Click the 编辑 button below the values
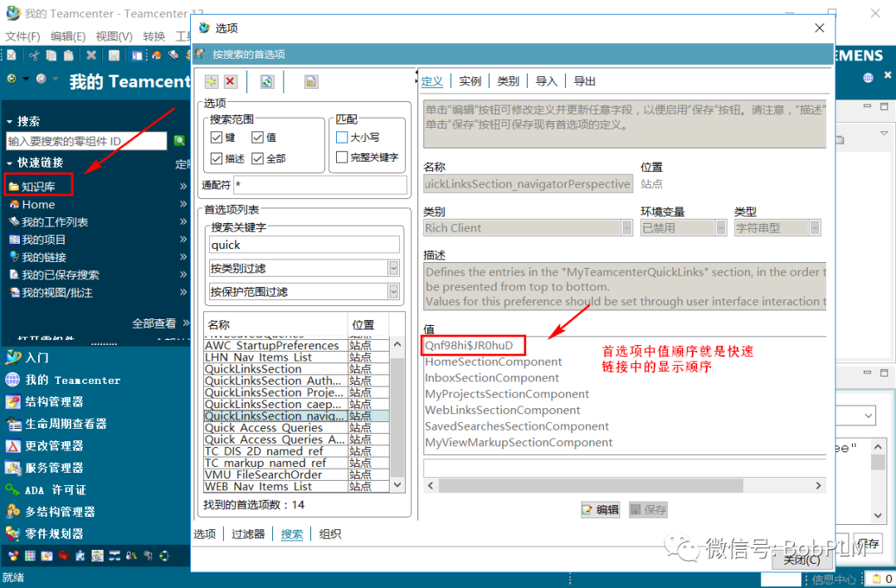Screen dimensions: 896x588 (600, 510)
